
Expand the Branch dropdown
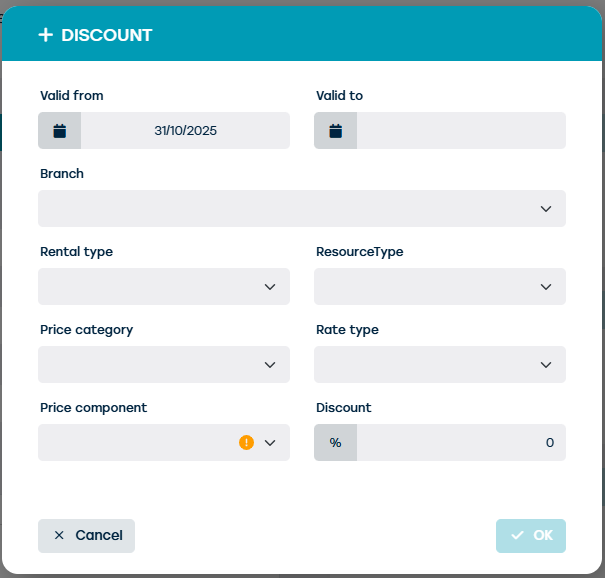(545, 209)
